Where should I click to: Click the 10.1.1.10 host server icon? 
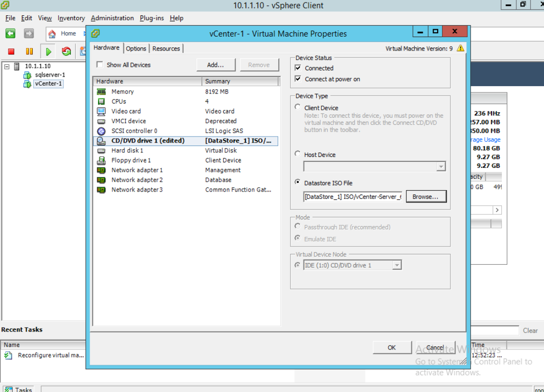click(x=17, y=66)
